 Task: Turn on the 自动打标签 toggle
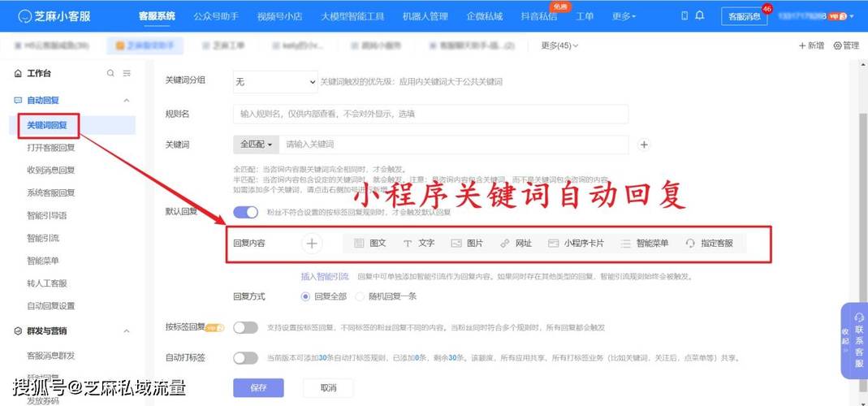[245, 358]
